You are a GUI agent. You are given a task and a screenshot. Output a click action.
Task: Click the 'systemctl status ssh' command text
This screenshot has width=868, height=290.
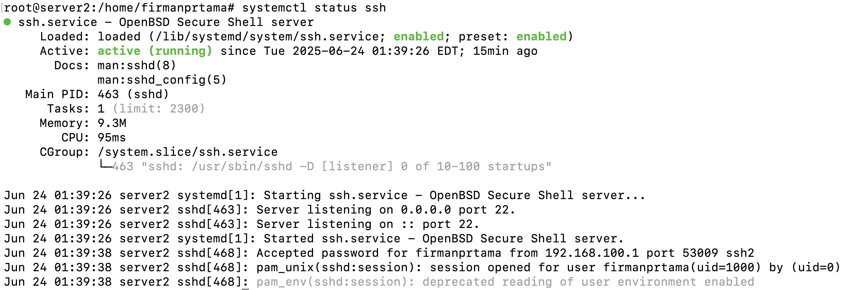click(314, 8)
